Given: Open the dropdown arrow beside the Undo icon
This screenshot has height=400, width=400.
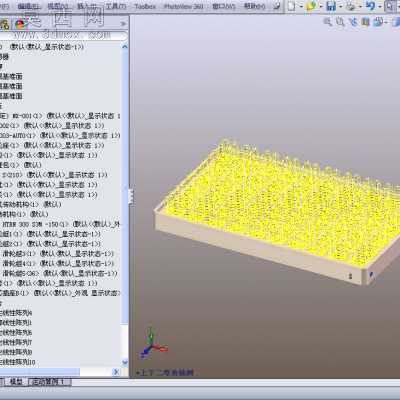Looking at the screenshot, I should point(380,6).
